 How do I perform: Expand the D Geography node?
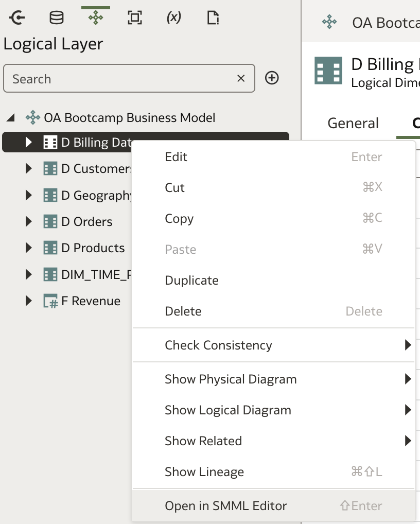pos(29,195)
